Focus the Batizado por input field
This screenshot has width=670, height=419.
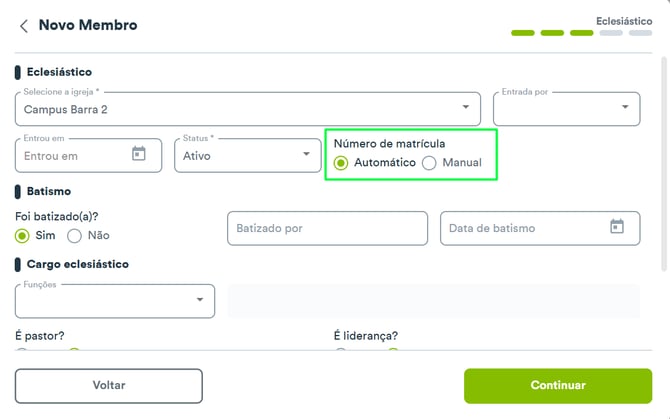point(327,229)
